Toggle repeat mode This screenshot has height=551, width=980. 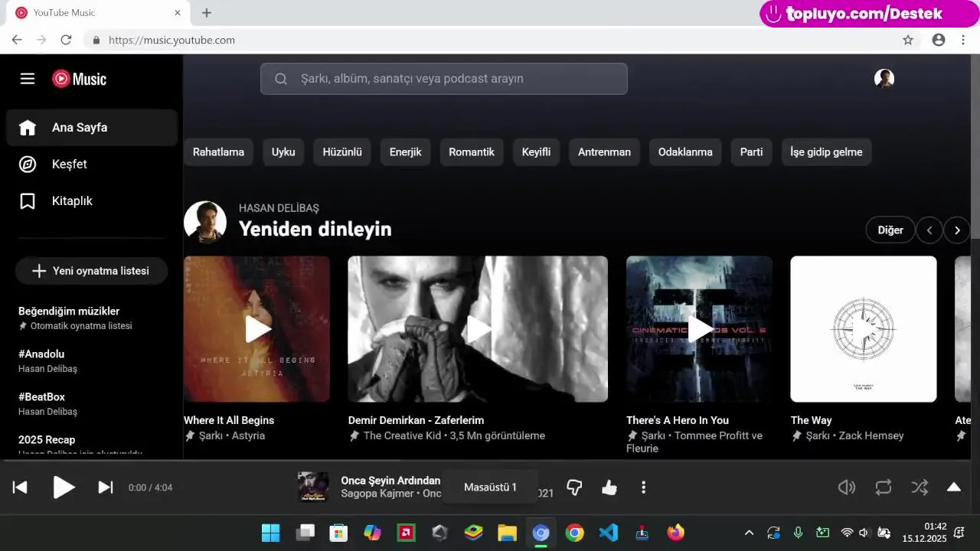[x=884, y=487]
